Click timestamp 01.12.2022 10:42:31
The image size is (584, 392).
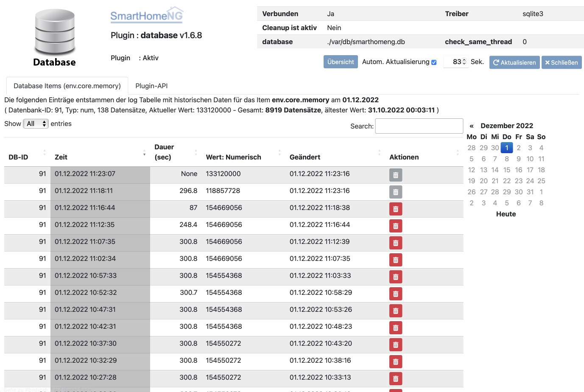[85, 326]
